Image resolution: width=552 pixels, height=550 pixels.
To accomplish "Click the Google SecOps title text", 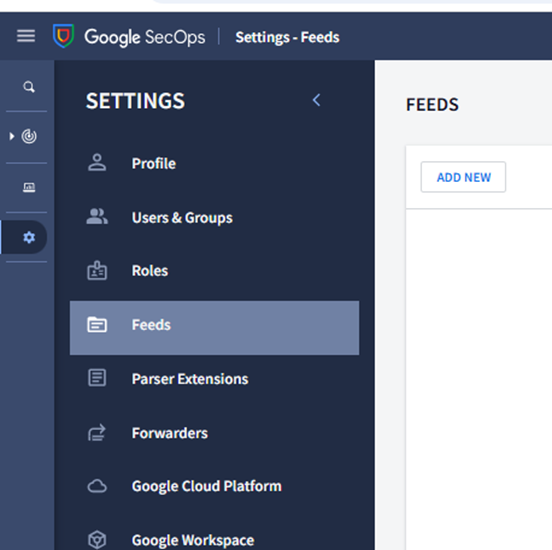I will 145,37.
